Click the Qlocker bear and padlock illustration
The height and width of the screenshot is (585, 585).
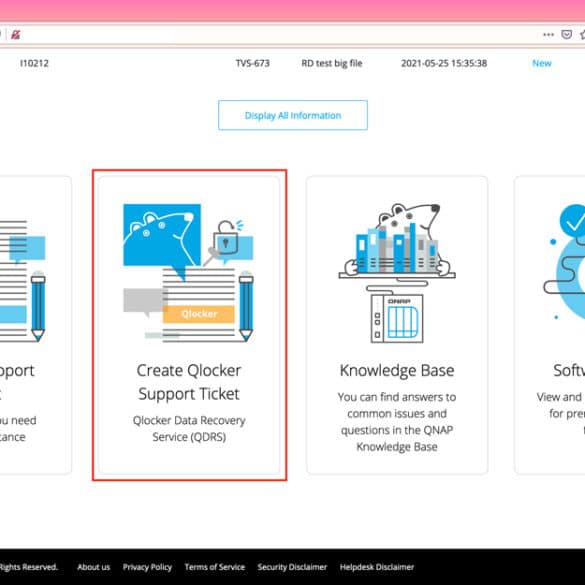point(188,272)
